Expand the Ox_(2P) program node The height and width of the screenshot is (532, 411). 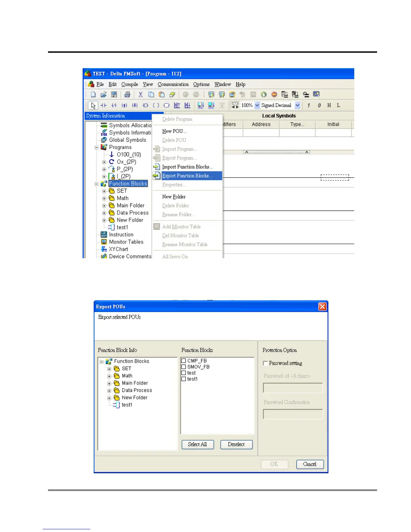pos(104,162)
